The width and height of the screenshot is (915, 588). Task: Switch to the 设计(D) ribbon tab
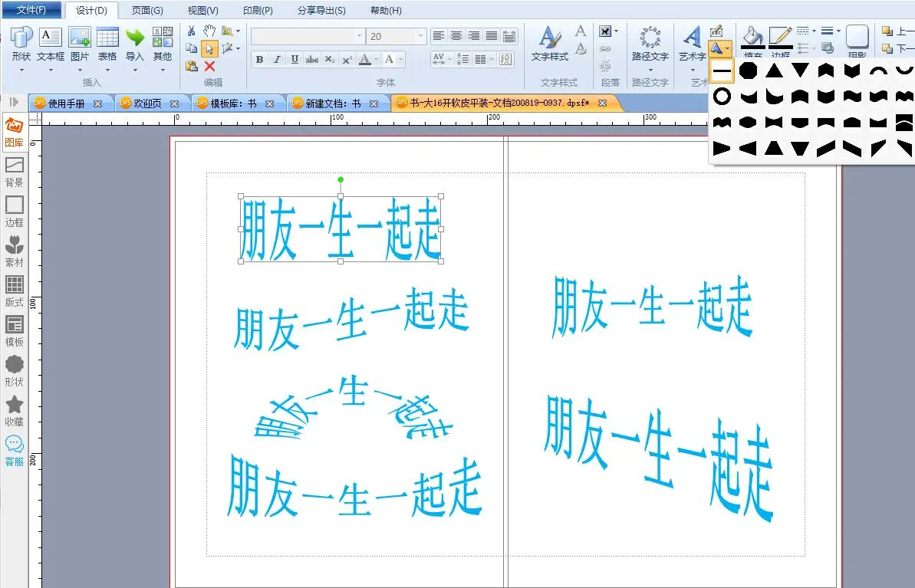[91, 10]
